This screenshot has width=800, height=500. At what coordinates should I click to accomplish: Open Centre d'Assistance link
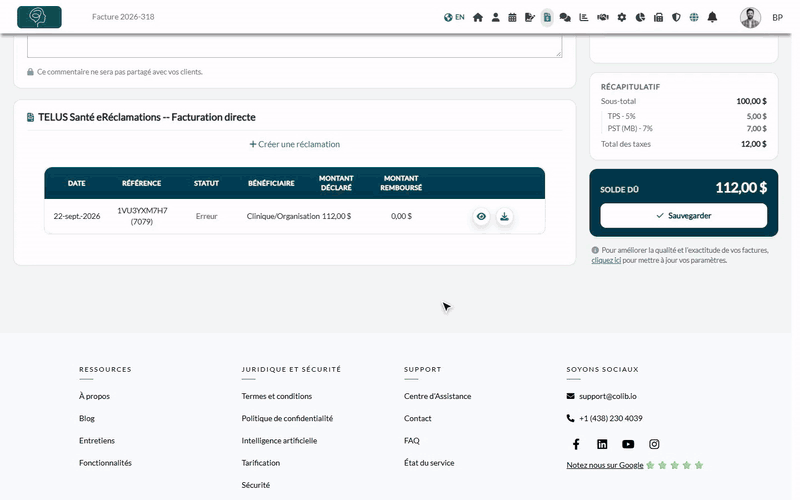pos(437,396)
